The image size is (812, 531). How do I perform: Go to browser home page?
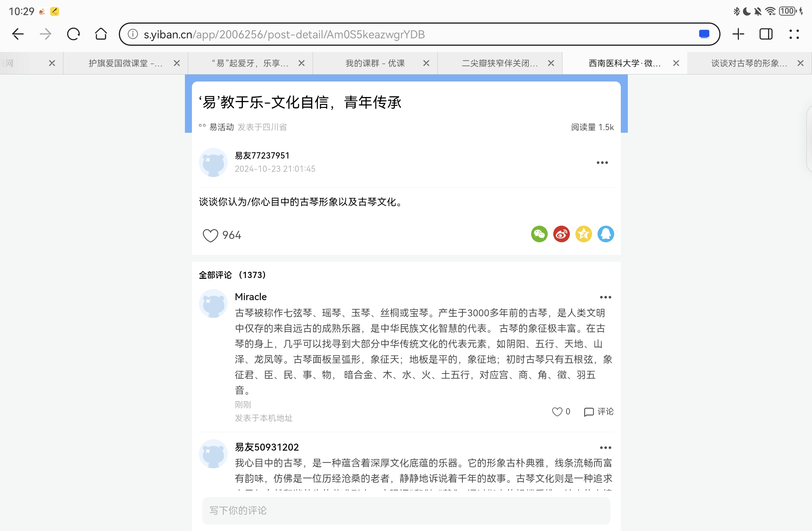point(101,34)
